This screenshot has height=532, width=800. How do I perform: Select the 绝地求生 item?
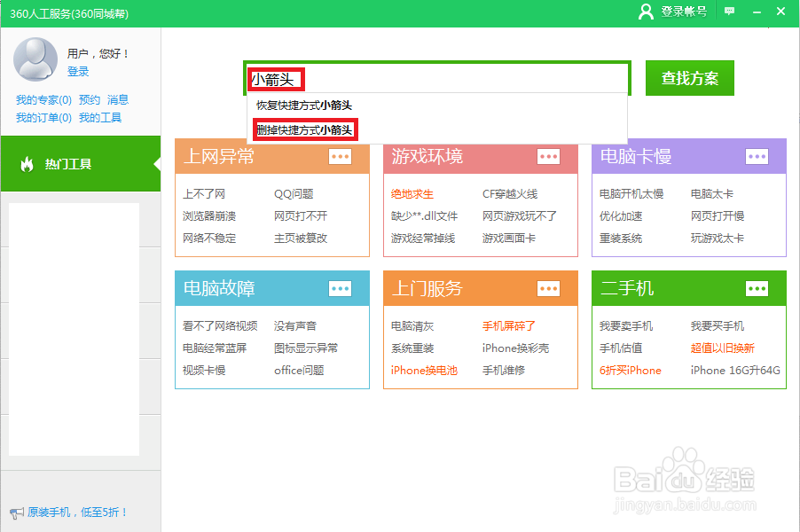tap(412, 194)
